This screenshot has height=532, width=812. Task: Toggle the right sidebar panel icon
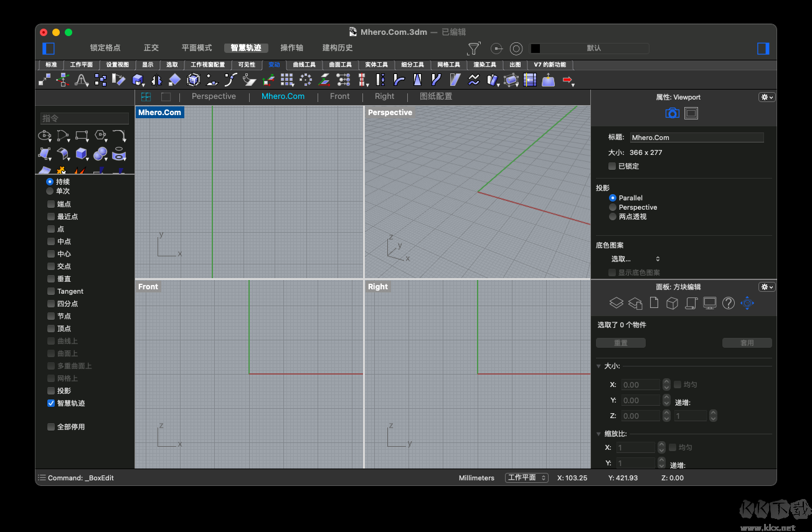[x=763, y=48]
